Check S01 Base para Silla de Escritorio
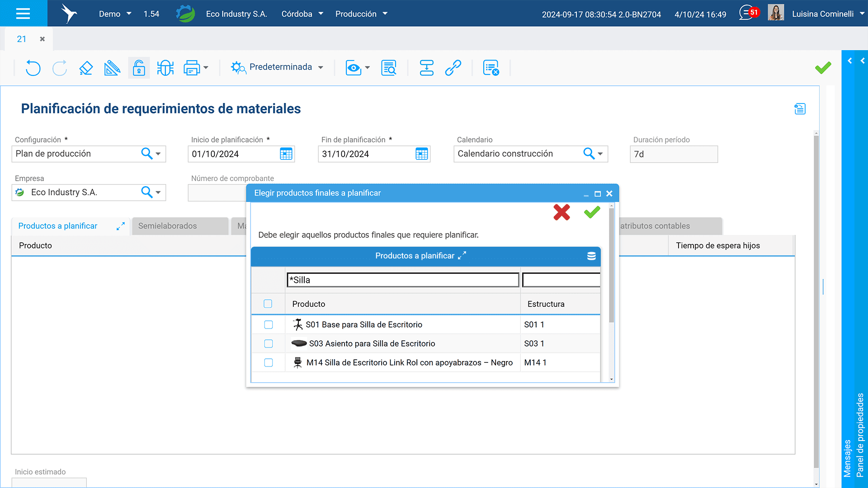868x488 pixels. click(x=269, y=325)
